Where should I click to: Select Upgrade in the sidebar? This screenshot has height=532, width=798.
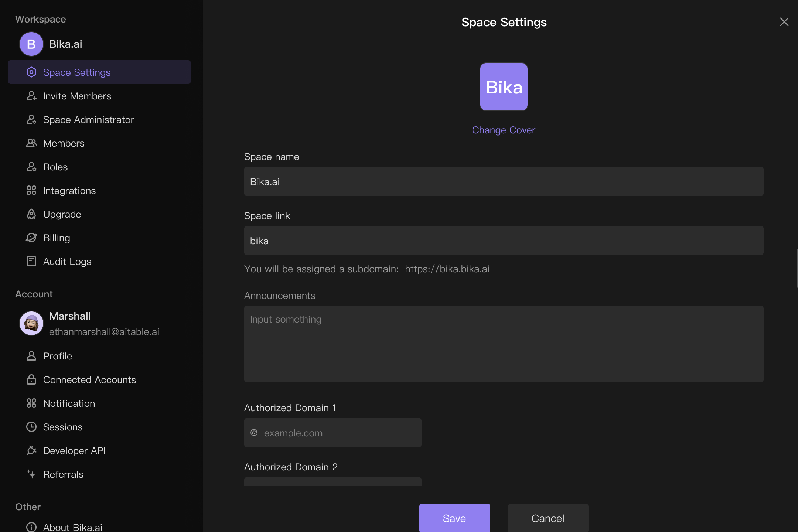tap(99, 214)
